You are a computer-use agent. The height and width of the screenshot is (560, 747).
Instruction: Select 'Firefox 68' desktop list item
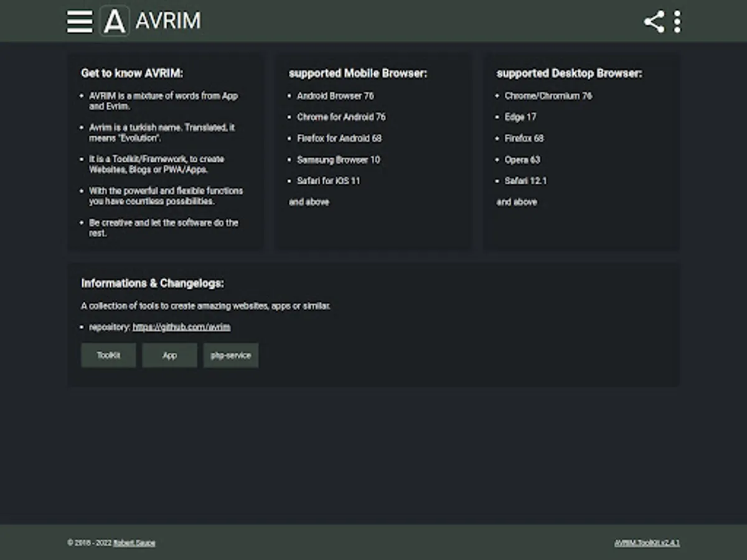(x=524, y=138)
